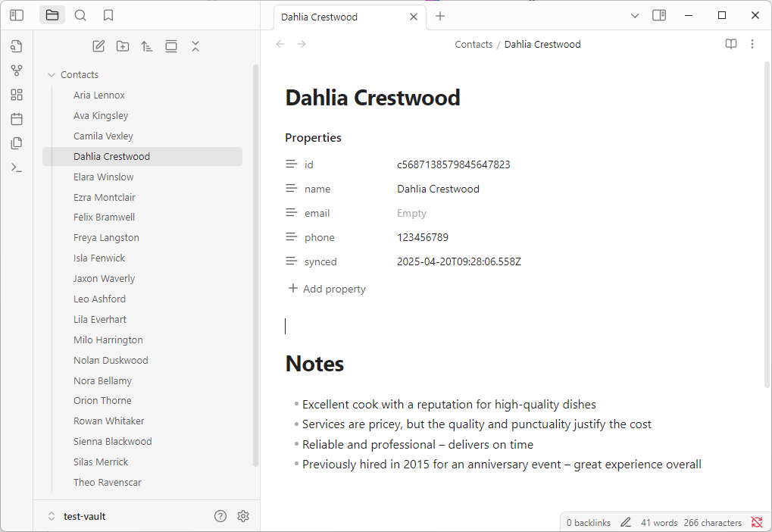
Task: Open the Leo Ashford note
Action: [x=99, y=299]
